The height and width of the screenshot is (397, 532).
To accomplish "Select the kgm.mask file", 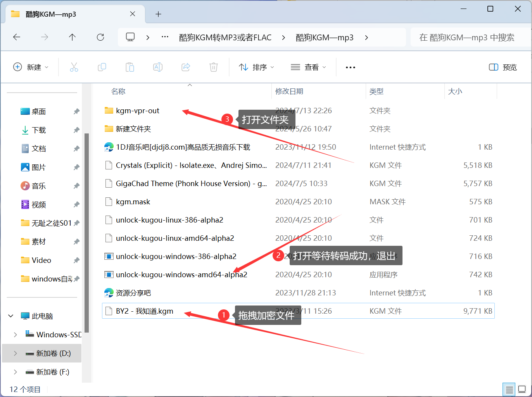I will (x=133, y=202).
